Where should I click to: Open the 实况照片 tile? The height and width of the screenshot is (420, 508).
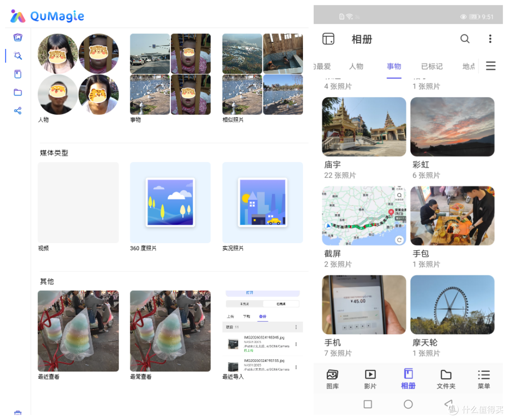coord(263,203)
